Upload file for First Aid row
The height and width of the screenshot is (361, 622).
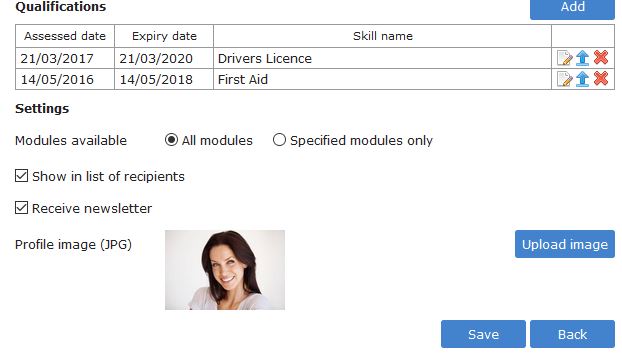tap(582, 79)
